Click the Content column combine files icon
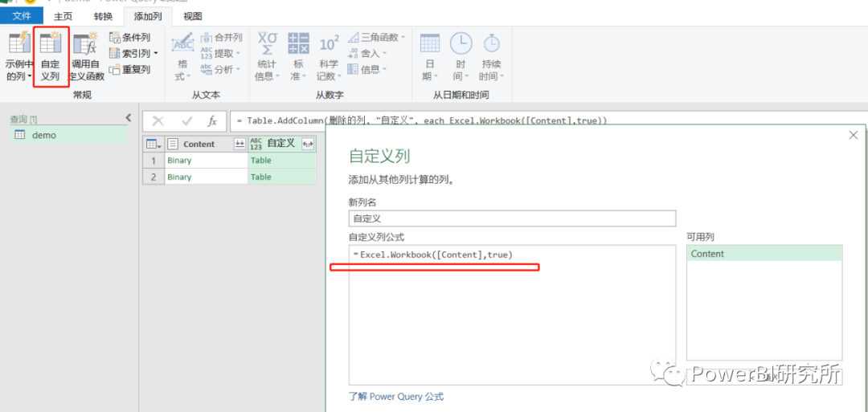Image resolution: width=868 pixels, height=412 pixels. pyautogui.click(x=240, y=144)
